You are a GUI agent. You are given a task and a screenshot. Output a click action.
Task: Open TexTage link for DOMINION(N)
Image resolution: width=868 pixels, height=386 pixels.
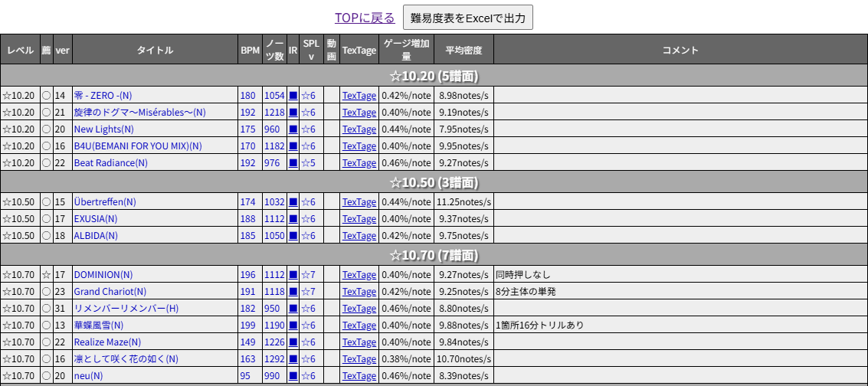(x=359, y=274)
